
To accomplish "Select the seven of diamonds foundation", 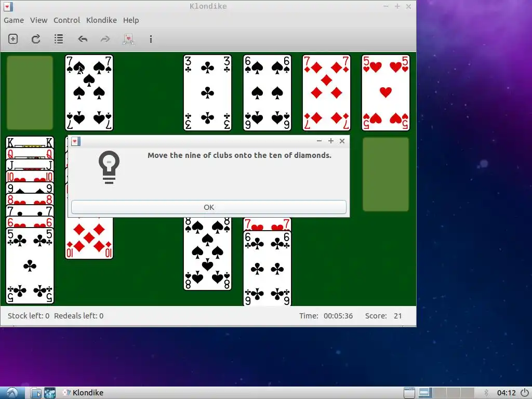I will [x=326, y=92].
